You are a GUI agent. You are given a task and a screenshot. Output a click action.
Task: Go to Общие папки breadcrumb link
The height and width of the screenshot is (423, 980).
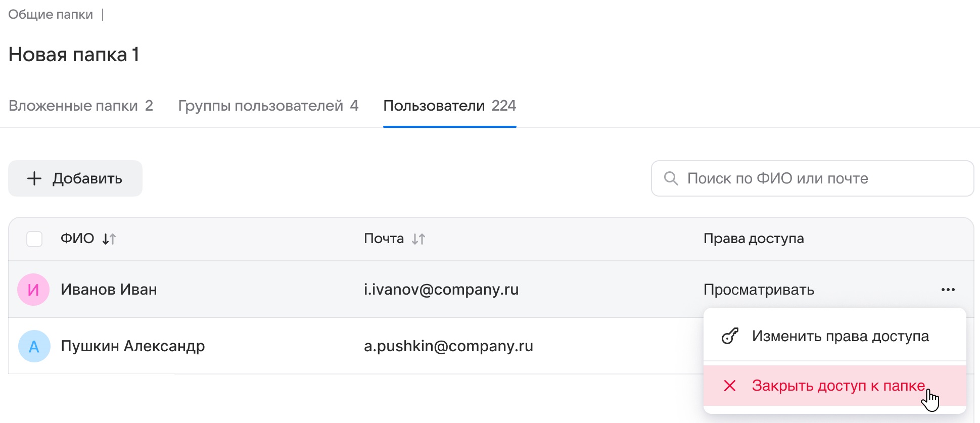(51, 14)
